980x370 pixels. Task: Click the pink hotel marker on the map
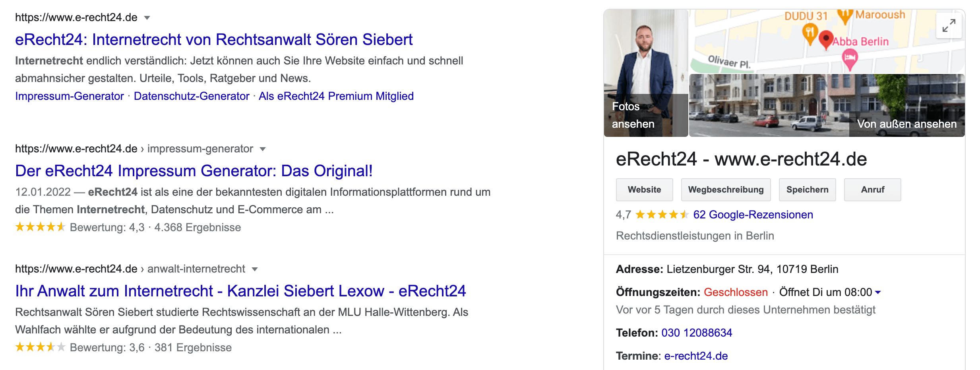[x=850, y=58]
